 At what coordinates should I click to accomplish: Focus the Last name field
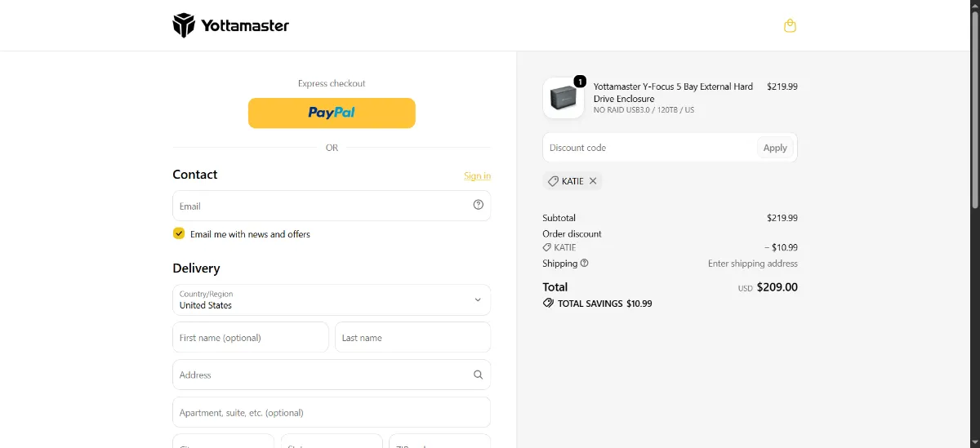(412, 337)
